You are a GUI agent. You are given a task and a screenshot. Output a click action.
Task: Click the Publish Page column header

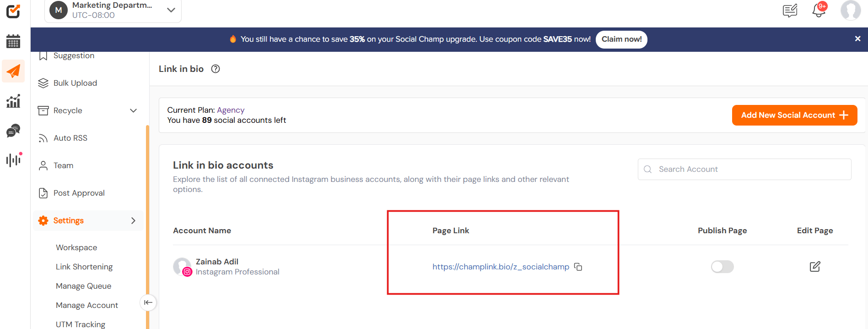(722, 230)
